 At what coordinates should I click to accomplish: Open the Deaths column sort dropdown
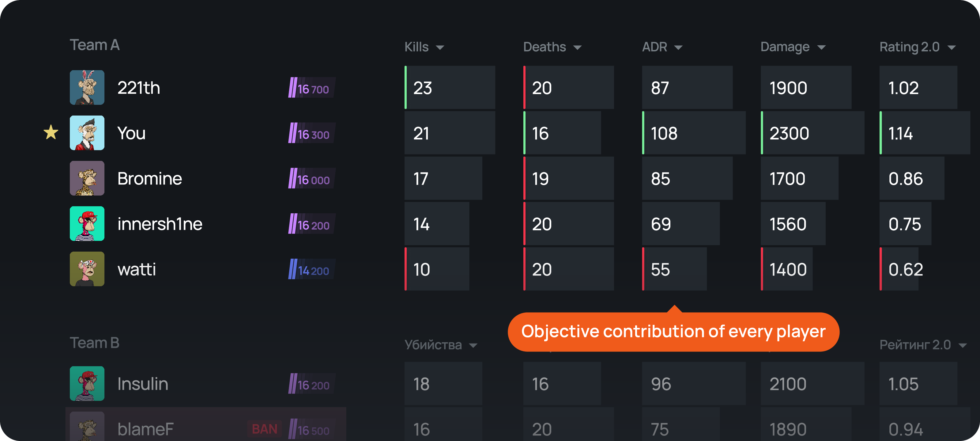[x=552, y=47]
